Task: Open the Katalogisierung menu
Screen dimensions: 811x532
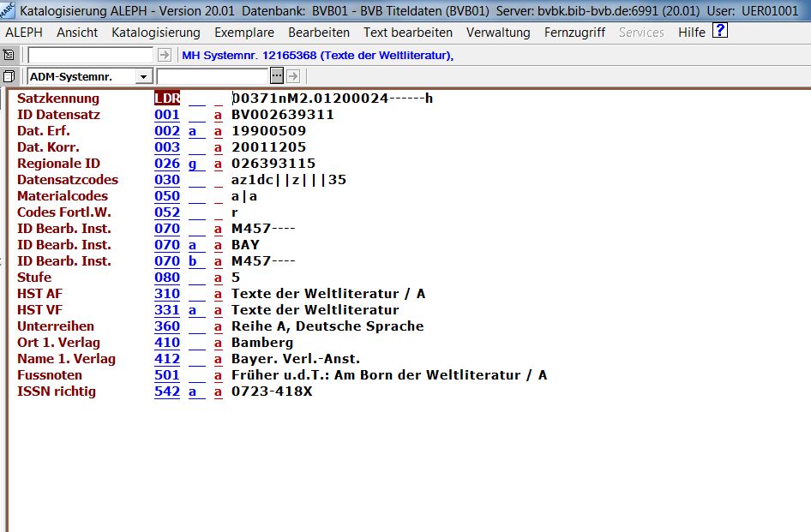Action: [x=155, y=33]
